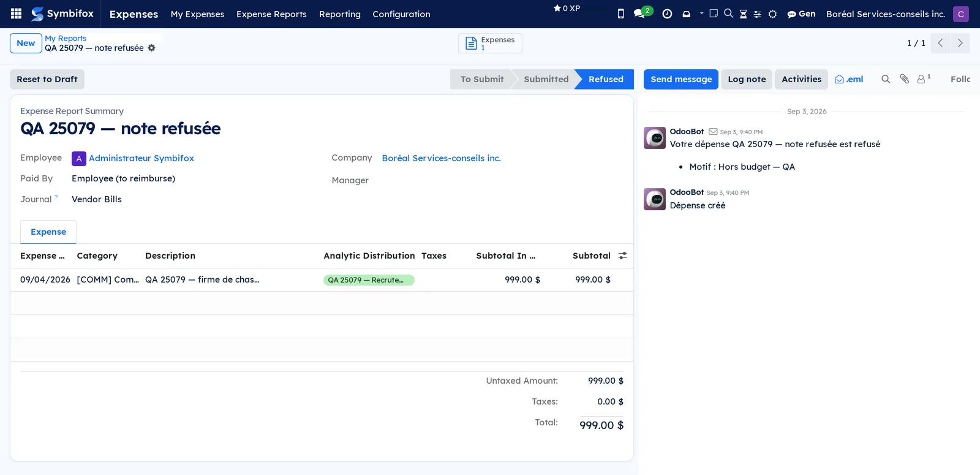This screenshot has width=980, height=475.
Task: Click the sun-shaped theme icon
Action: 772,14
